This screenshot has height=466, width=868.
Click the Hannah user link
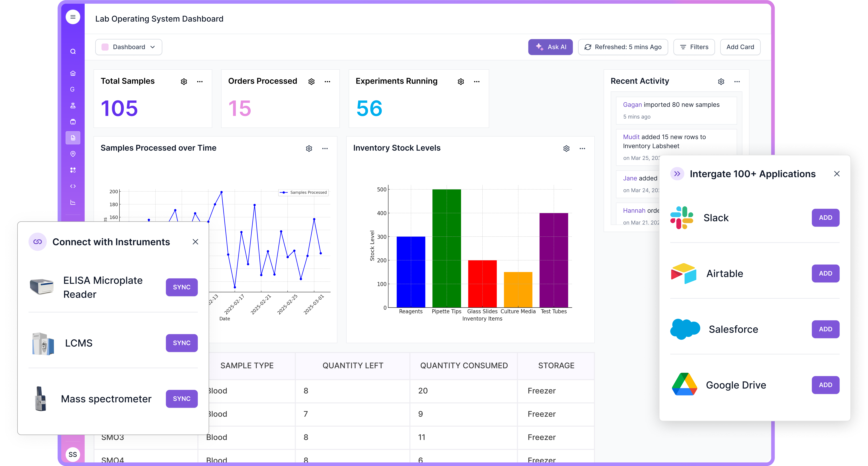pyautogui.click(x=634, y=211)
